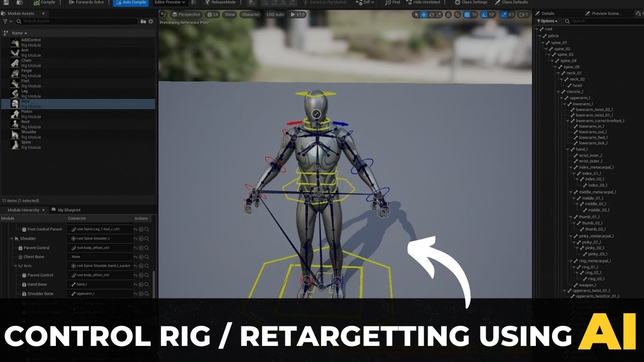Open Class Settings

point(470,3)
